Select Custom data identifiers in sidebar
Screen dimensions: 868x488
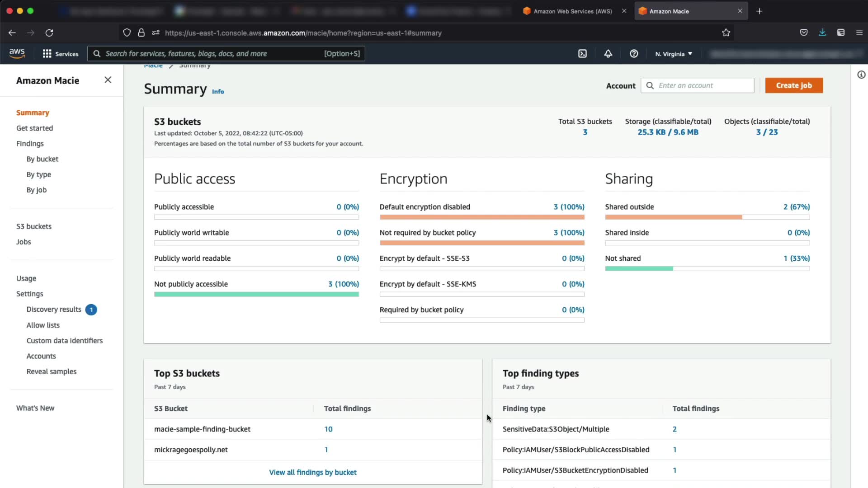(65, 341)
